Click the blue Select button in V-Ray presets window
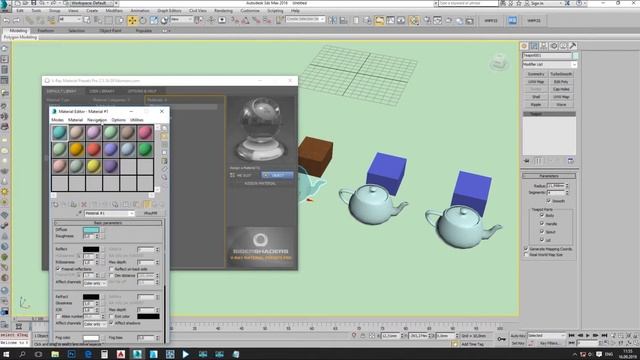 pyautogui.click(x=277, y=175)
